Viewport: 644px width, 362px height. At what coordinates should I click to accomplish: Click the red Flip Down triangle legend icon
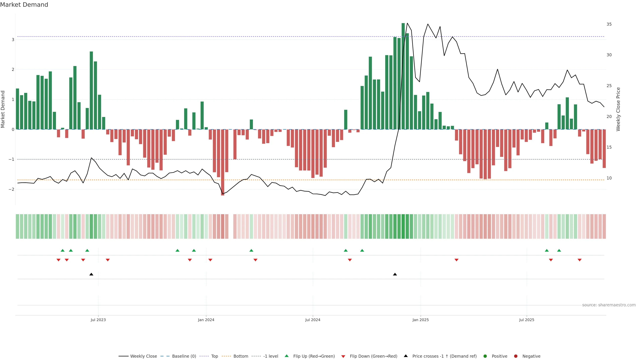pos(343,356)
